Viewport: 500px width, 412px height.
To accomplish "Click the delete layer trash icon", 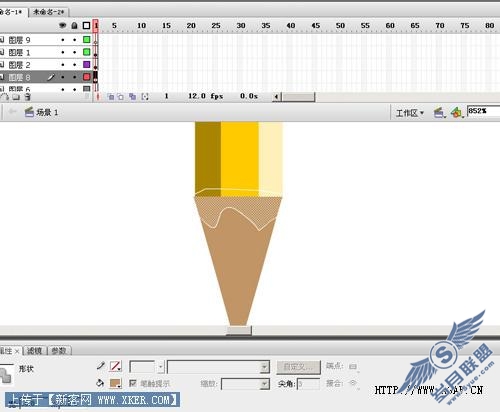I will [28, 97].
